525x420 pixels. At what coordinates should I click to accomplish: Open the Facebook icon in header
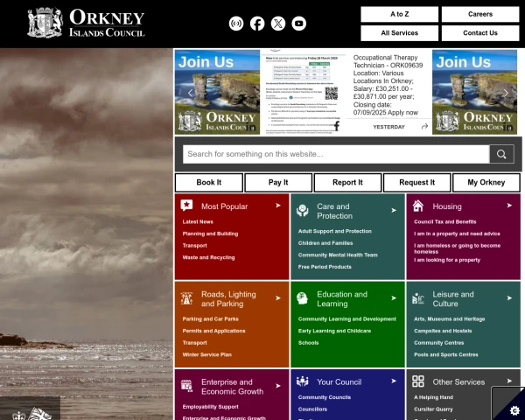257,24
